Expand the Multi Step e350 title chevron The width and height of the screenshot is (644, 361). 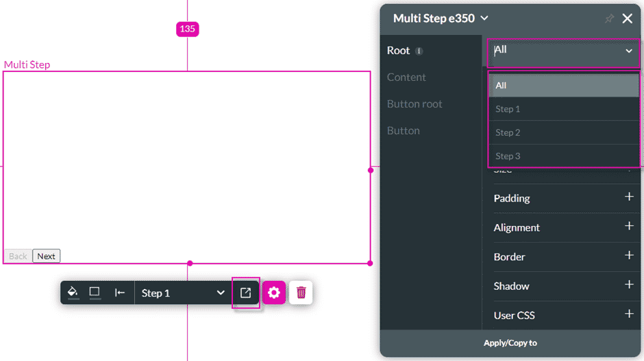tap(484, 18)
